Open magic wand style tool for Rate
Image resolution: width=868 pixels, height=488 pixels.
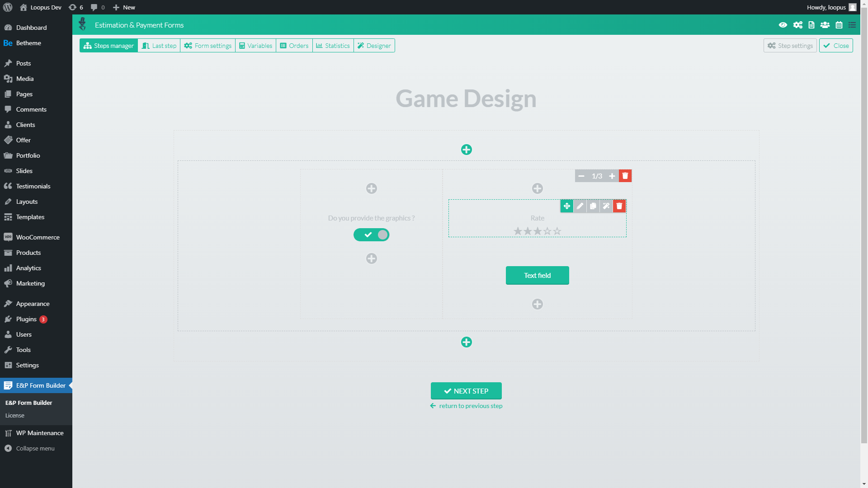pyautogui.click(x=606, y=206)
